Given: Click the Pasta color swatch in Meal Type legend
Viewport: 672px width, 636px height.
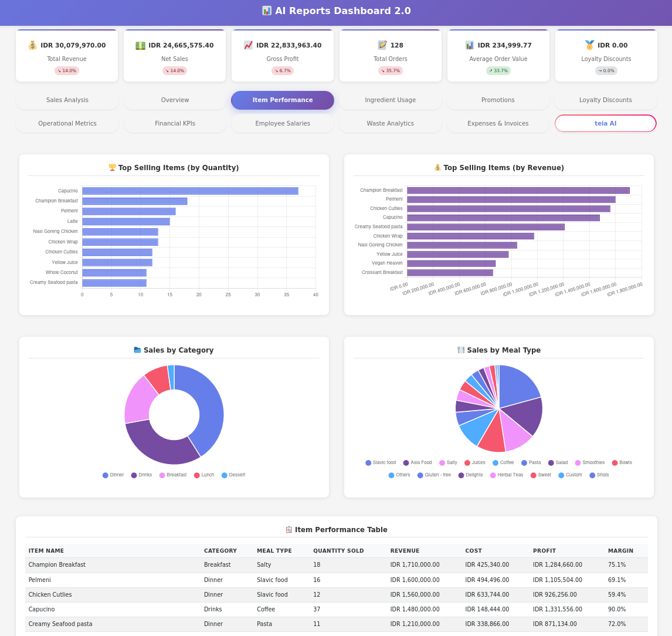Looking at the screenshot, I should (524, 463).
